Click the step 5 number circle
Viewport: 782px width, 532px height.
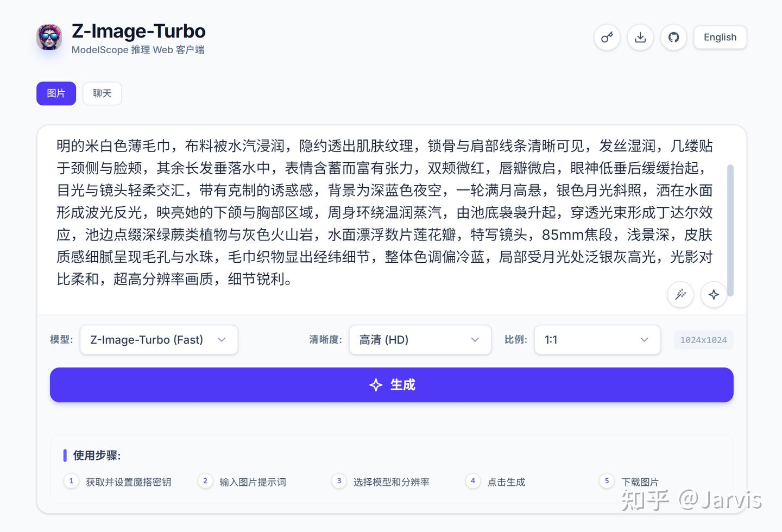607,481
